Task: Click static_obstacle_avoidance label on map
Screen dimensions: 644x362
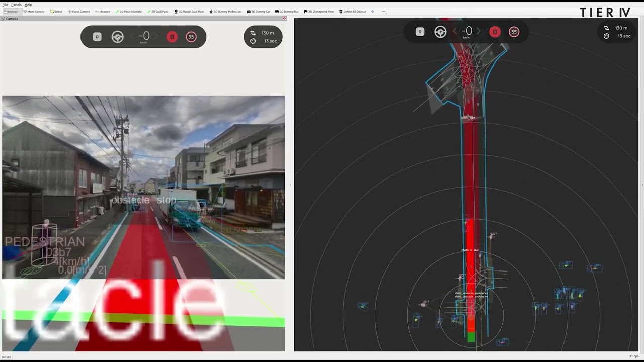Action: click(x=471, y=295)
